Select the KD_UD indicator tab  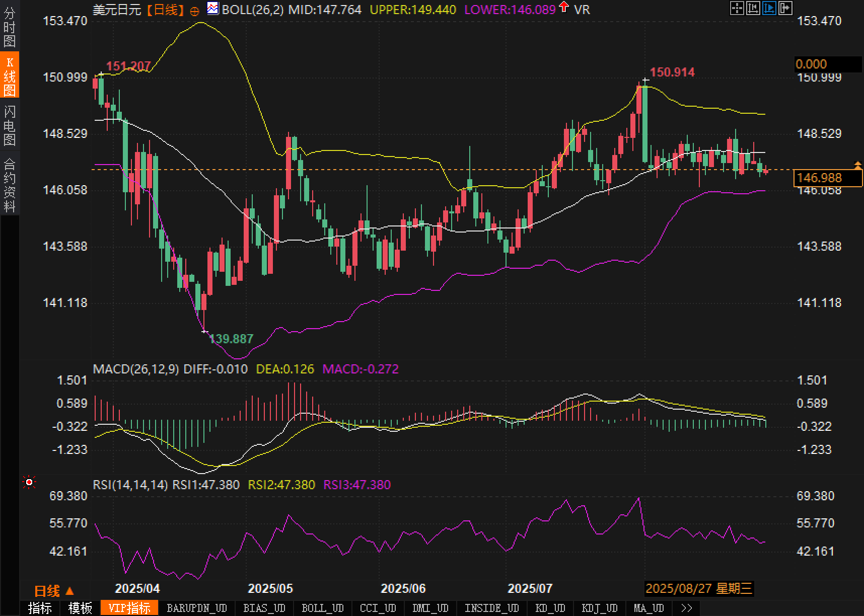point(550,608)
